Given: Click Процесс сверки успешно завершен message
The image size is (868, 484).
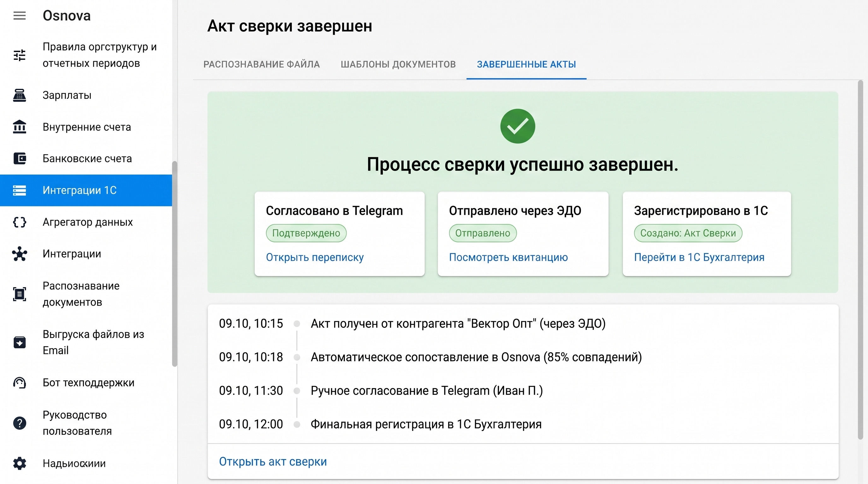Looking at the screenshot, I should [x=522, y=164].
